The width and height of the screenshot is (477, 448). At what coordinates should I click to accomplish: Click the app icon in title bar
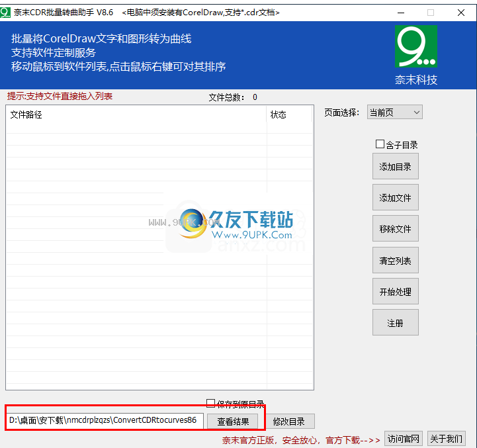5,13
